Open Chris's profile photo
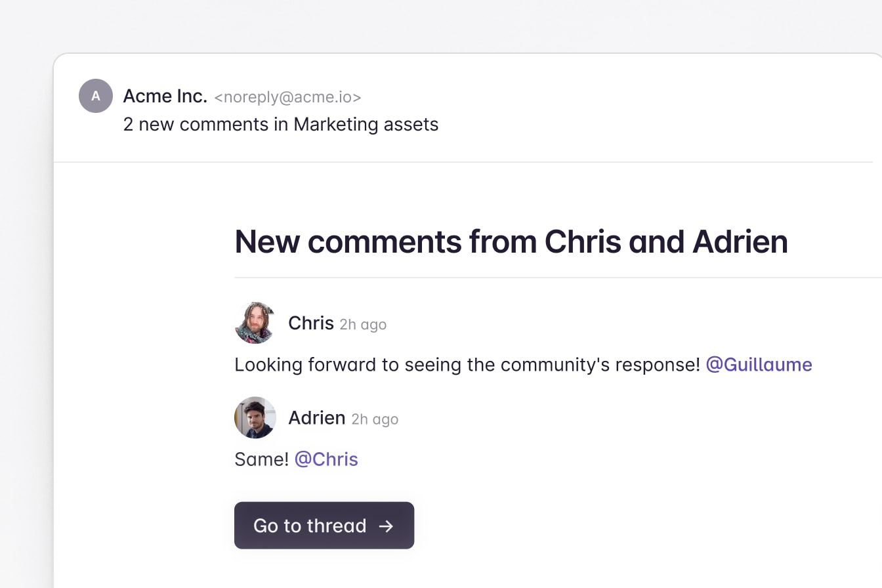Viewport: 882px width, 588px height. click(x=255, y=323)
